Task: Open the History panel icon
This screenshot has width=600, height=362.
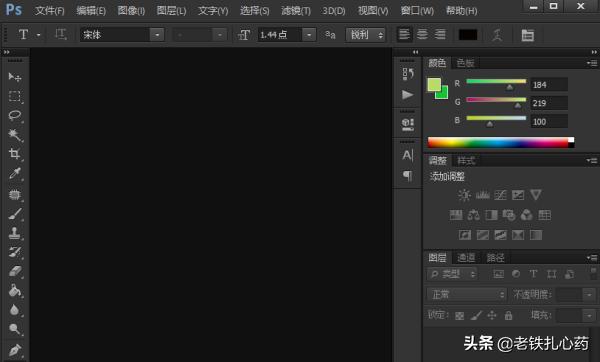Action: 408,73
